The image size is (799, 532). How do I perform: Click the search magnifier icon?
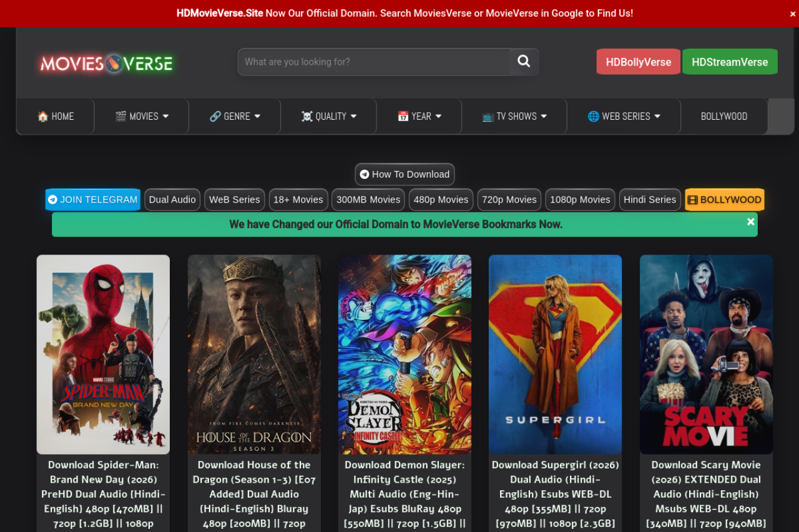click(x=524, y=62)
